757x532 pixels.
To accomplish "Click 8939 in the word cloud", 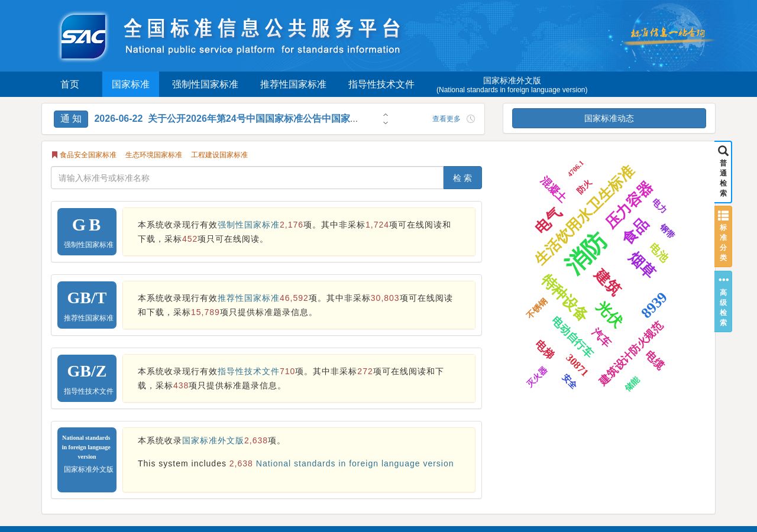I will coord(654,306).
